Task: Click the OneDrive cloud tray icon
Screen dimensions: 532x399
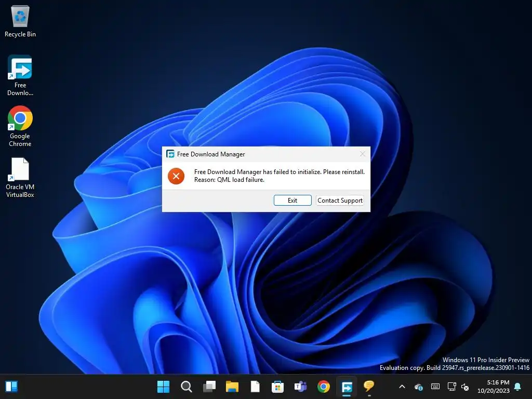Action: tap(419, 387)
